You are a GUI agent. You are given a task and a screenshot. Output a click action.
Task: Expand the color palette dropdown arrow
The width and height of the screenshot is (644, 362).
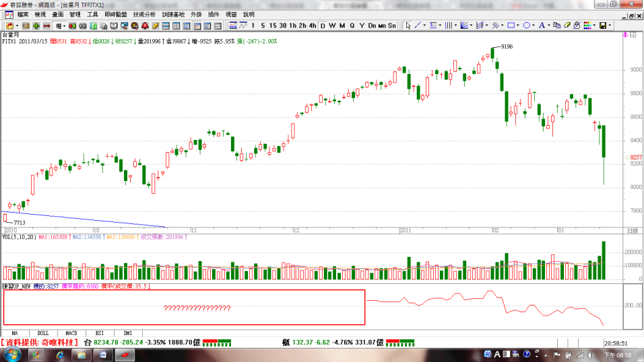pyautogui.click(x=595, y=26)
